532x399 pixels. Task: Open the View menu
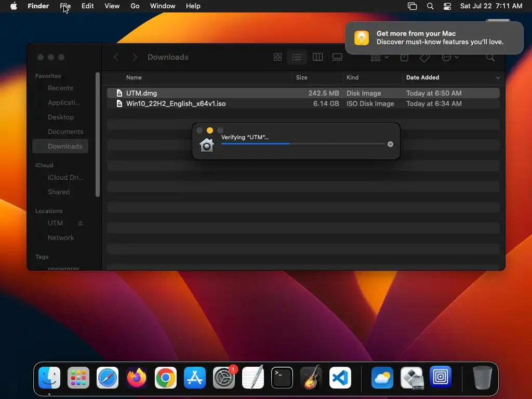(x=112, y=6)
